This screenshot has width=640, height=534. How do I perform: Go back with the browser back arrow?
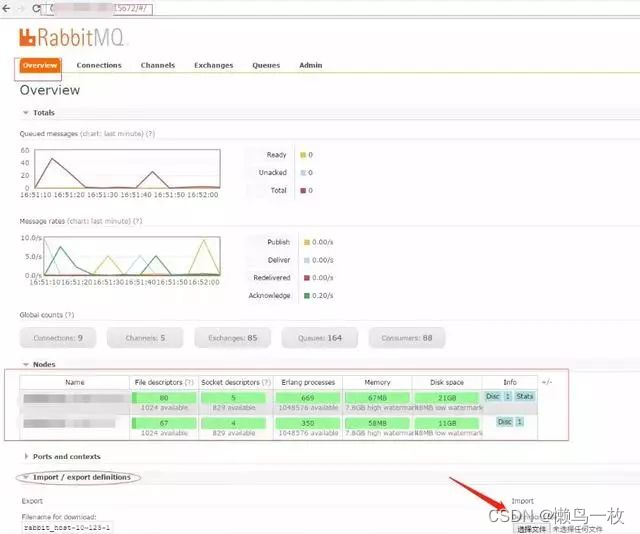tap(6, 8)
